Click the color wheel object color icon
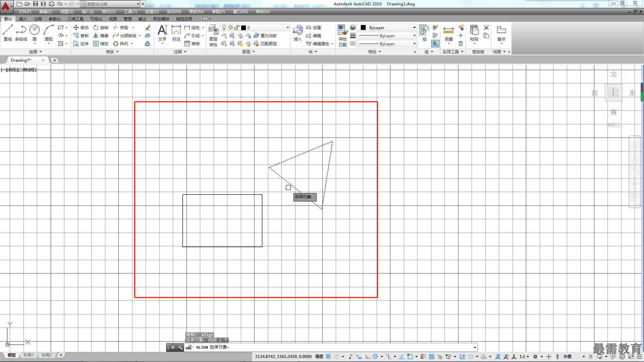Viewport: 644px width, 362px height. 353,27
